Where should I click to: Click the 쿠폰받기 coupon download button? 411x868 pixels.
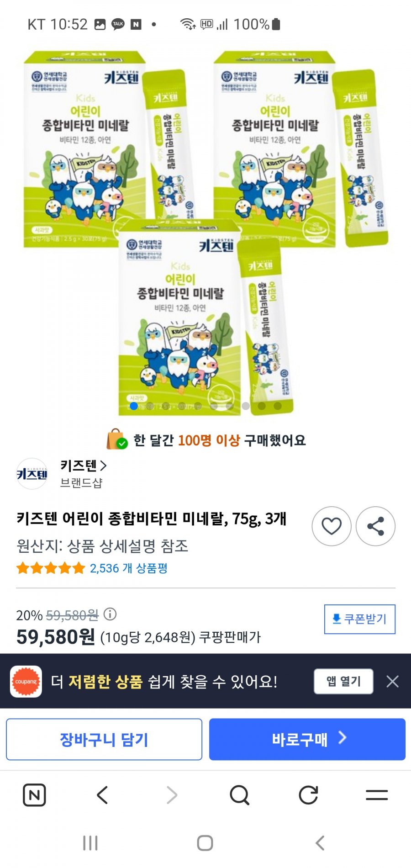pyautogui.click(x=360, y=619)
